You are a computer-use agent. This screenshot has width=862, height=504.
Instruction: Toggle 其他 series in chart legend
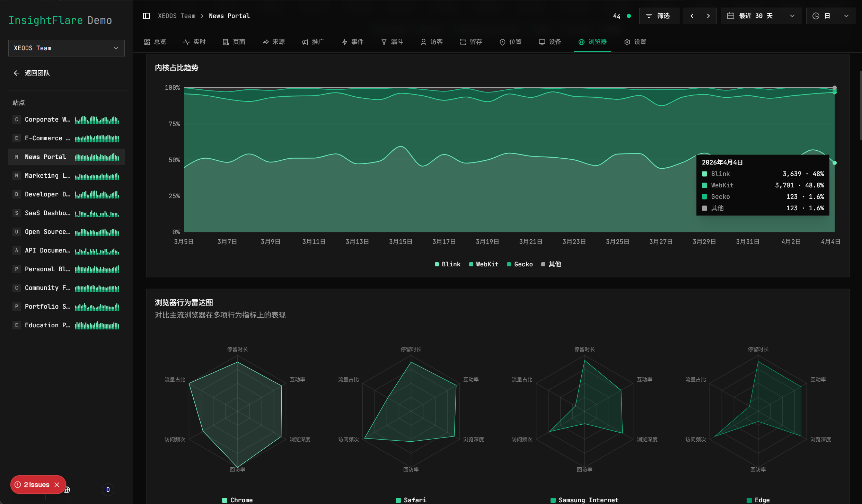click(x=551, y=264)
